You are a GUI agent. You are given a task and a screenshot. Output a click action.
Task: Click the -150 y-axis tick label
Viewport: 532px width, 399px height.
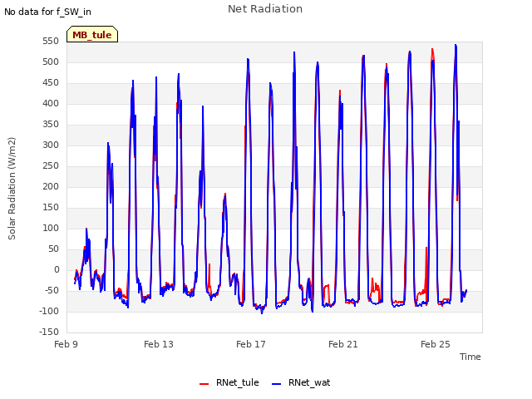point(49,332)
